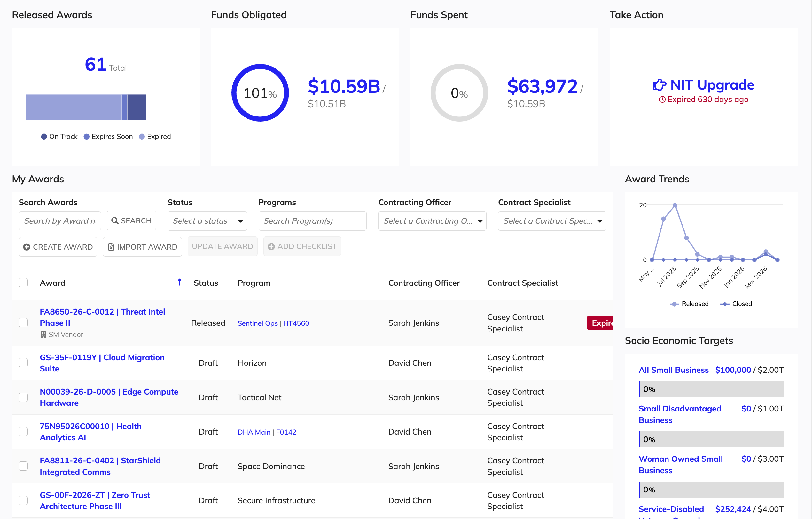Check the StarShield Integrated Comms row checkbox
The image size is (812, 519).
coord(23,466)
